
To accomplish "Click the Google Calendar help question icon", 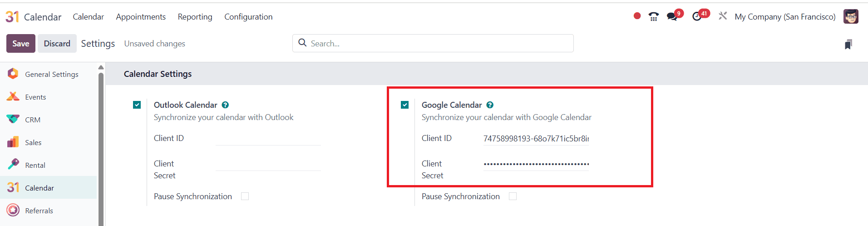I will coord(490,105).
